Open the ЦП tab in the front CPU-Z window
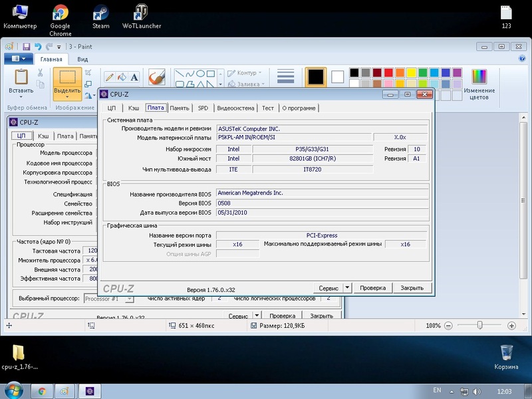 tap(112, 108)
